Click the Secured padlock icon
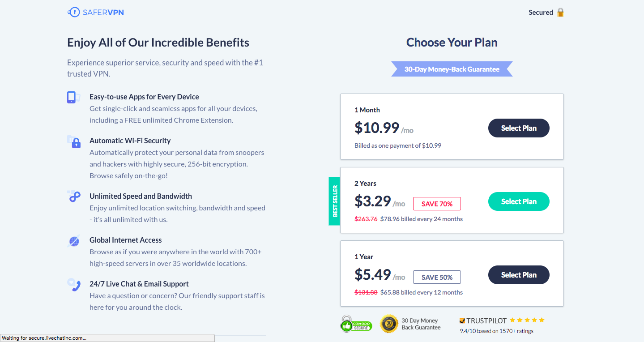This screenshot has width=644, height=342. (x=560, y=13)
